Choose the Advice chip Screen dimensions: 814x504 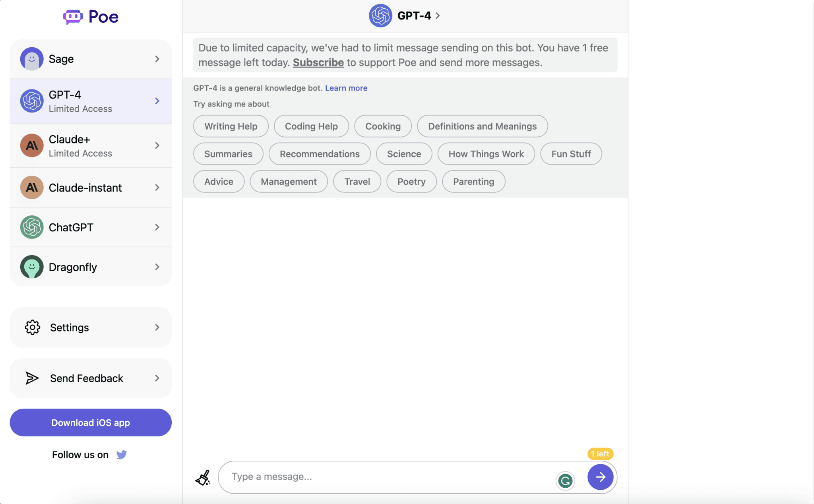(219, 182)
